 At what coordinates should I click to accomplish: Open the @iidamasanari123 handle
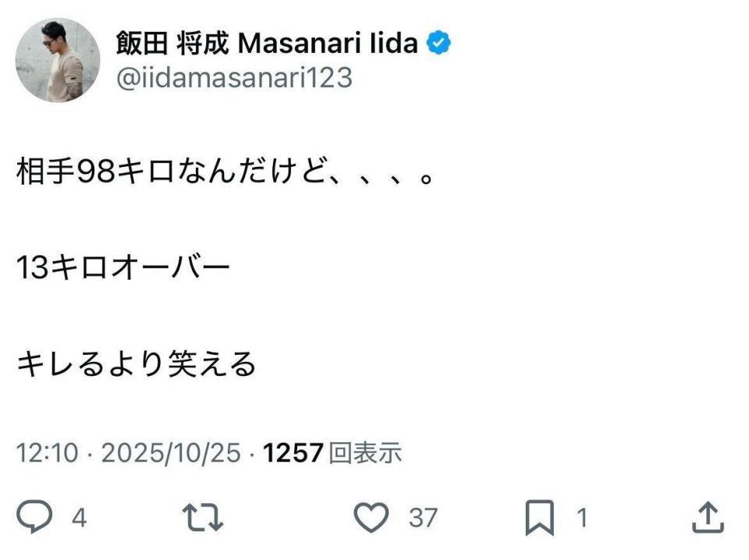pyautogui.click(x=234, y=78)
